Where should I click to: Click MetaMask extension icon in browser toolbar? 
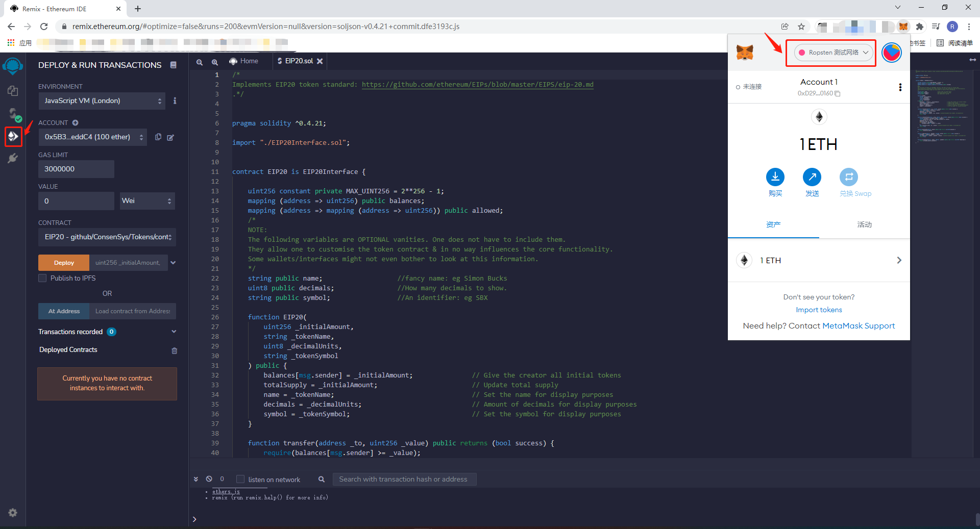[903, 27]
